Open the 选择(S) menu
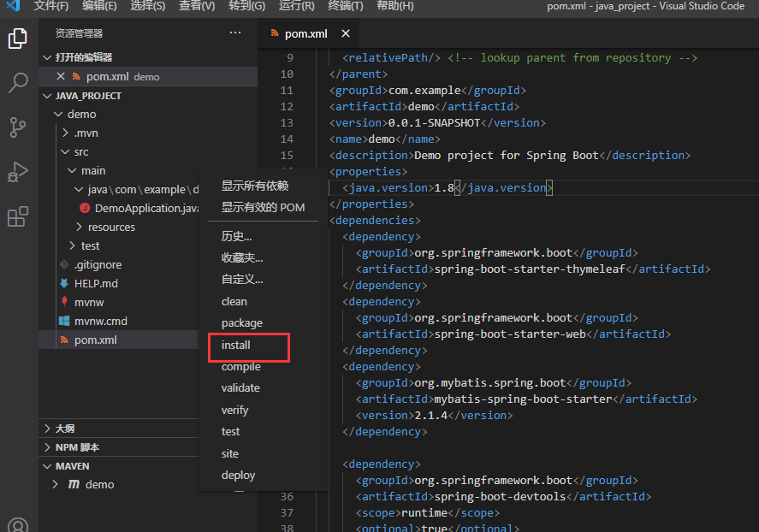 point(148,6)
